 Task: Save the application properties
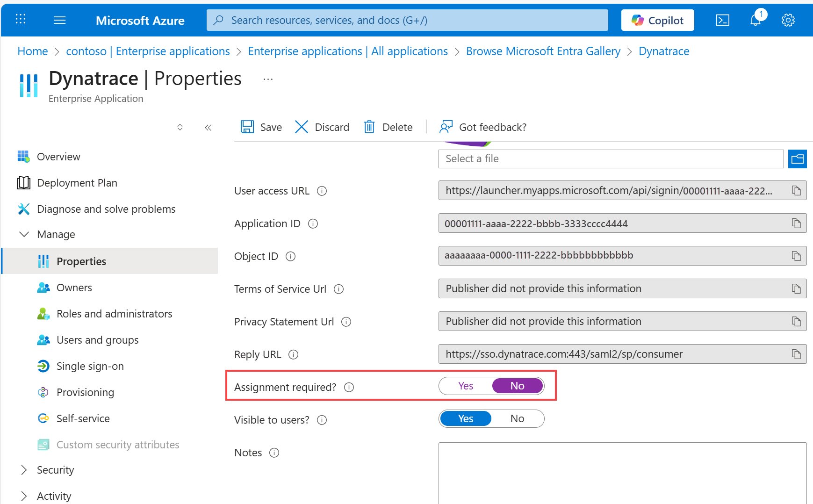point(261,127)
